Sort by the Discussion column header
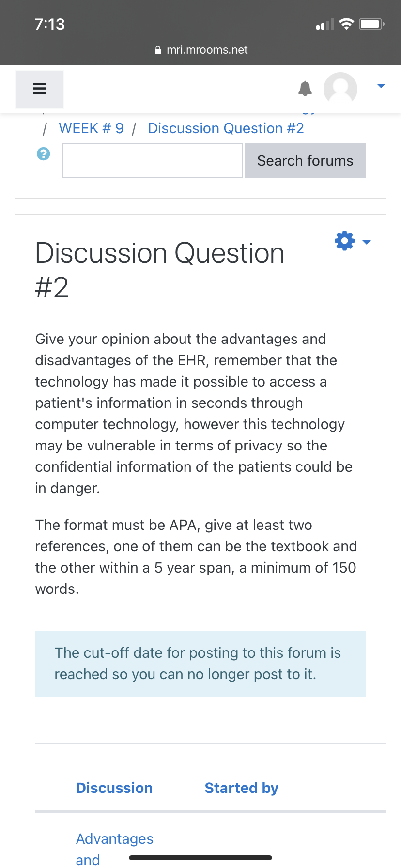Image resolution: width=401 pixels, height=868 pixels. (114, 788)
